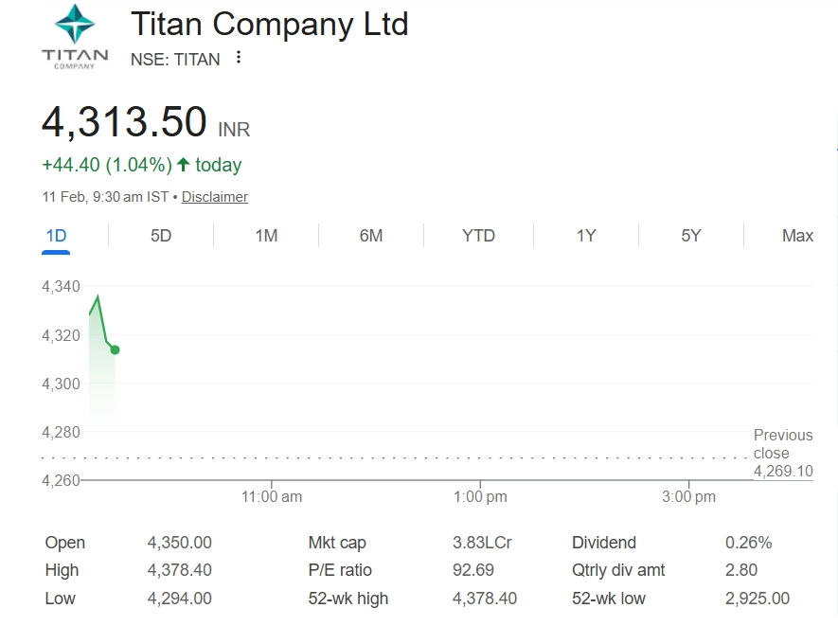Click the Previous close 4,269.10 label
The height and width of the screenshot is (644, 838).
pyautogui.click(x=782, y=453)
